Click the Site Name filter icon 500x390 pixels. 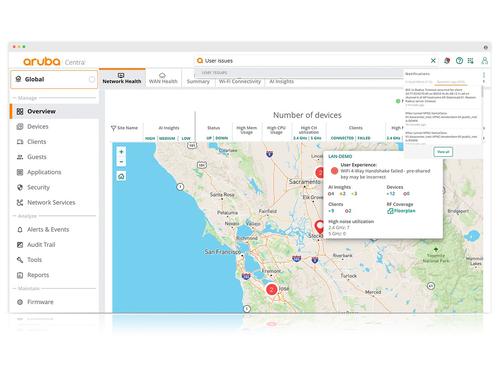click(113, 128)
